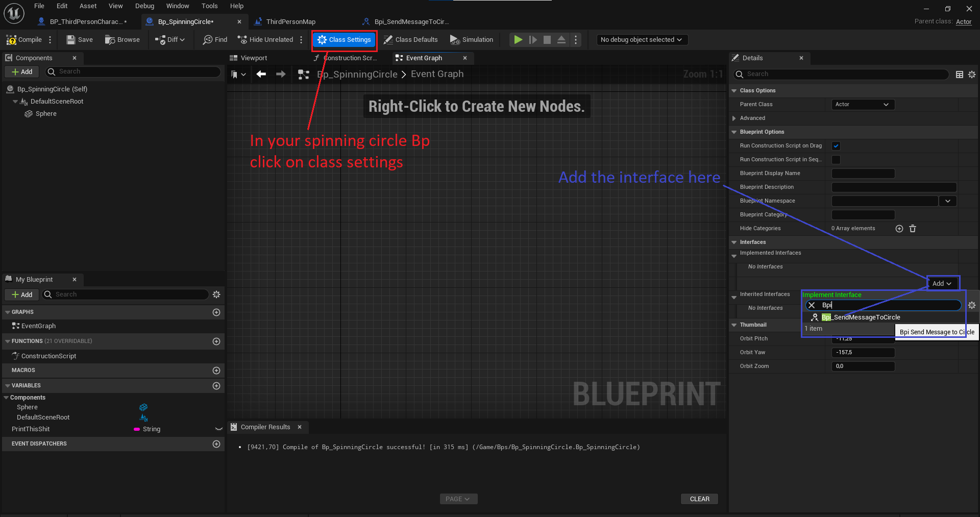980x517 pixels.
Task: Add a new graph
Action: (216, 312)
